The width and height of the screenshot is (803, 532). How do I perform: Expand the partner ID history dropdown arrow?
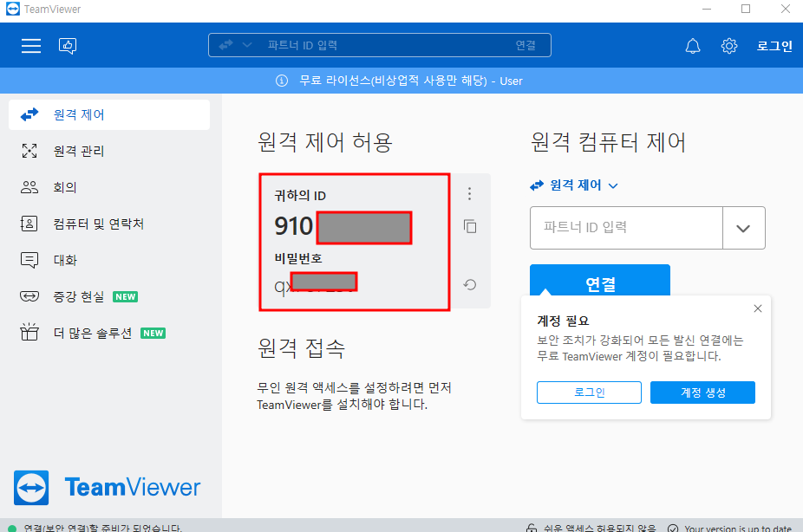pos(743,228)
